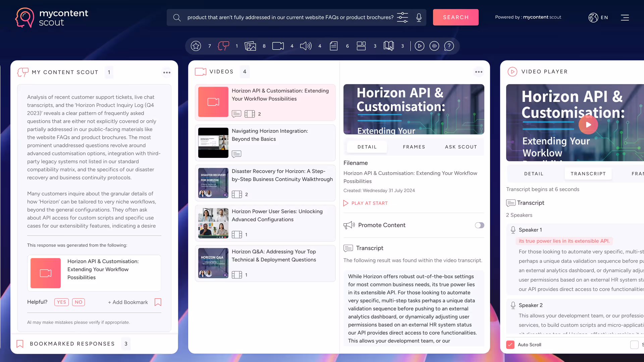644x362 pixels.
Task: Open the Videos panel three-dot menu
Action: (x=479, y=72)
